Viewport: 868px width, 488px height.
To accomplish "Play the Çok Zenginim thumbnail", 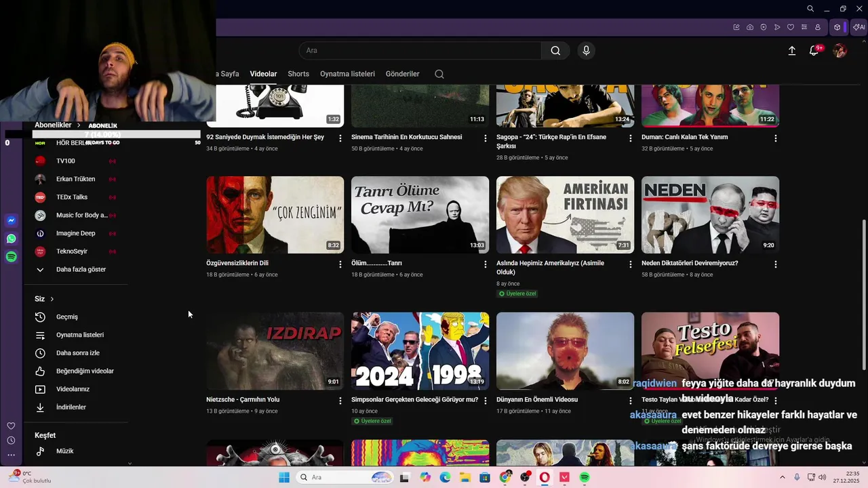I will pos(275,215).
